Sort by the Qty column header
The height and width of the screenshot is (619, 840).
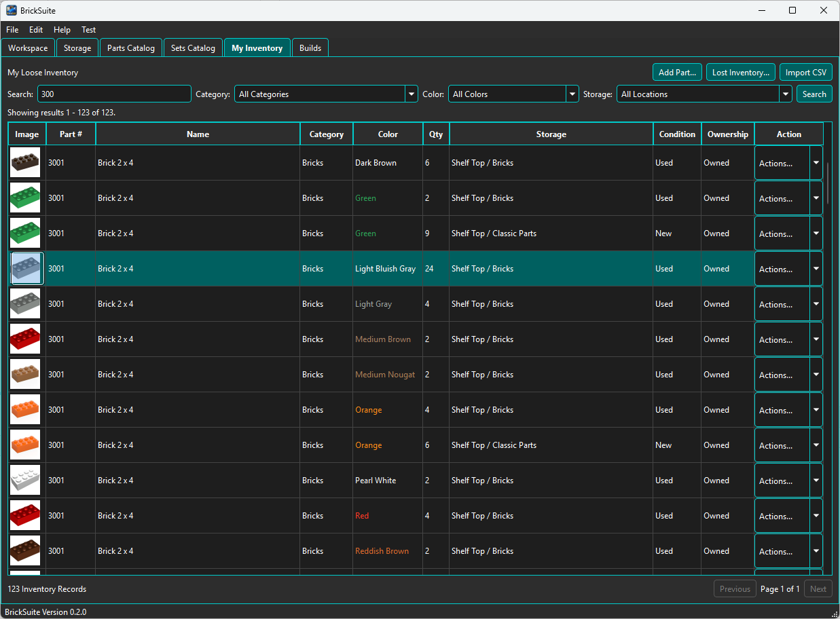coord(436,134)
